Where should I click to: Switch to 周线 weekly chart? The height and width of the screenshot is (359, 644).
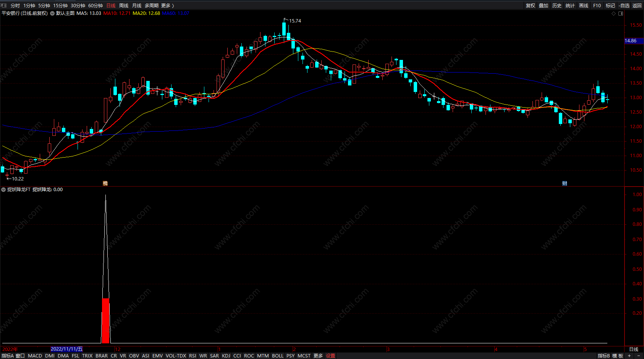coord(124,6)
